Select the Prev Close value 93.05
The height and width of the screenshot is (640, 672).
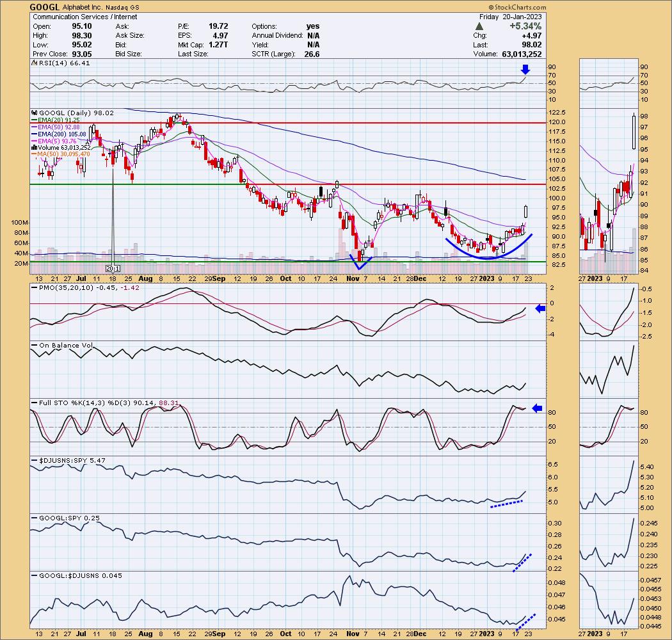(82, 54)
